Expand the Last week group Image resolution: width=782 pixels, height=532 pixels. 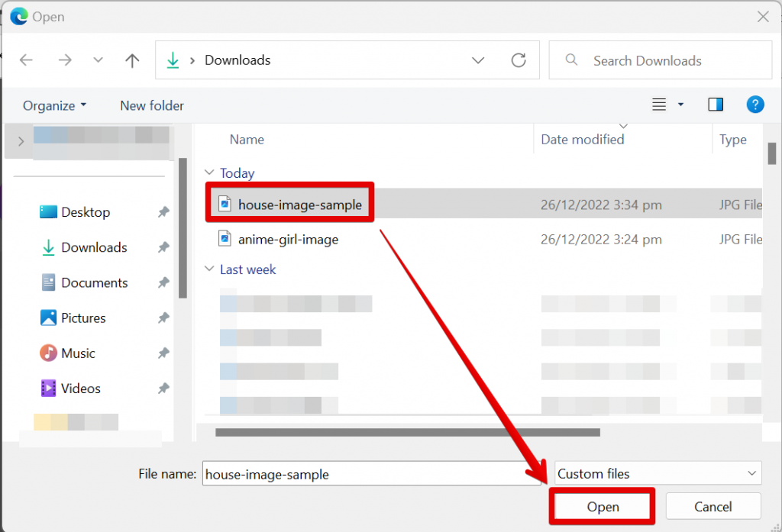[209, 269]
